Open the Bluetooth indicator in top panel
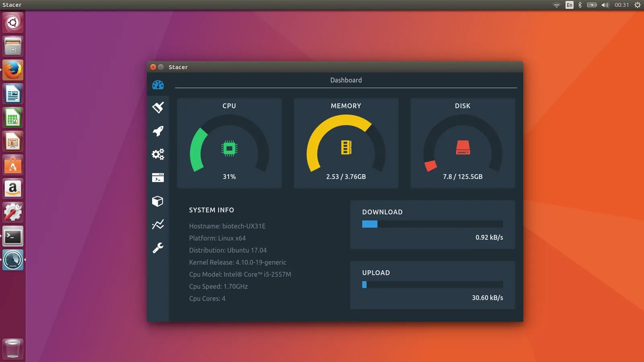 [x=580, y=5]
